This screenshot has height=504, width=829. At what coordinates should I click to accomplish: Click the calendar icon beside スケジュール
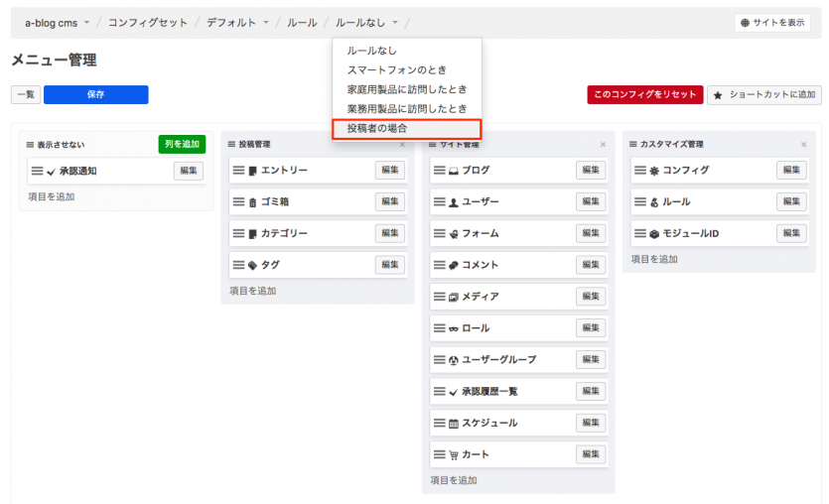click(x=453, y=424)
